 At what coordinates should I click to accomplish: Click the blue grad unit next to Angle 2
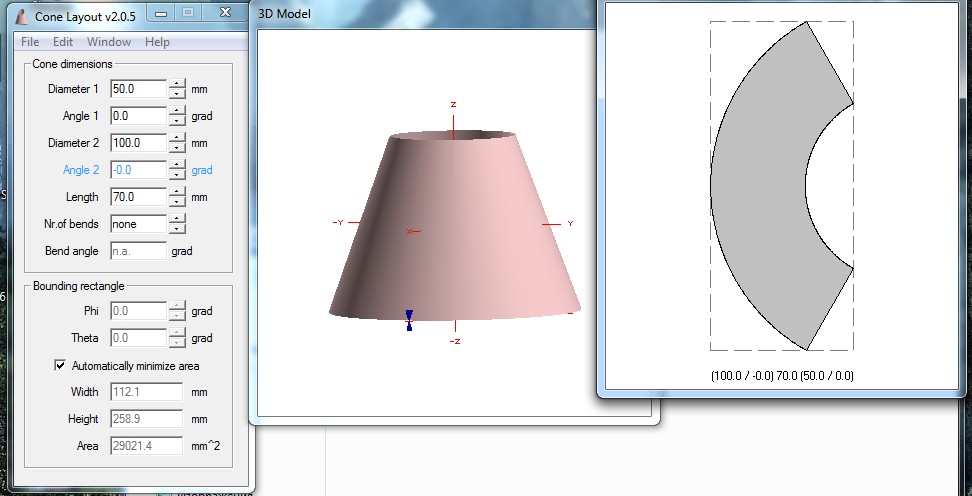point(201,170)
